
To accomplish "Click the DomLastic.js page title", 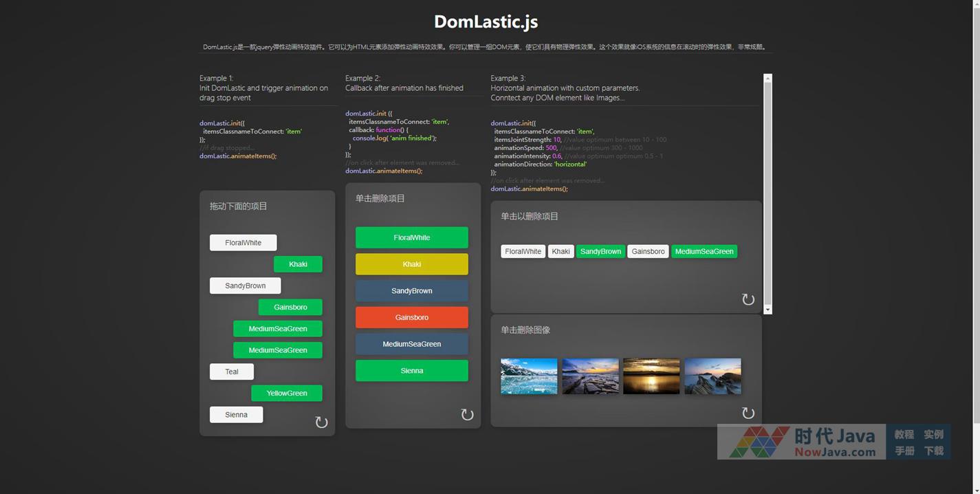I will click(x=486, y=22).
